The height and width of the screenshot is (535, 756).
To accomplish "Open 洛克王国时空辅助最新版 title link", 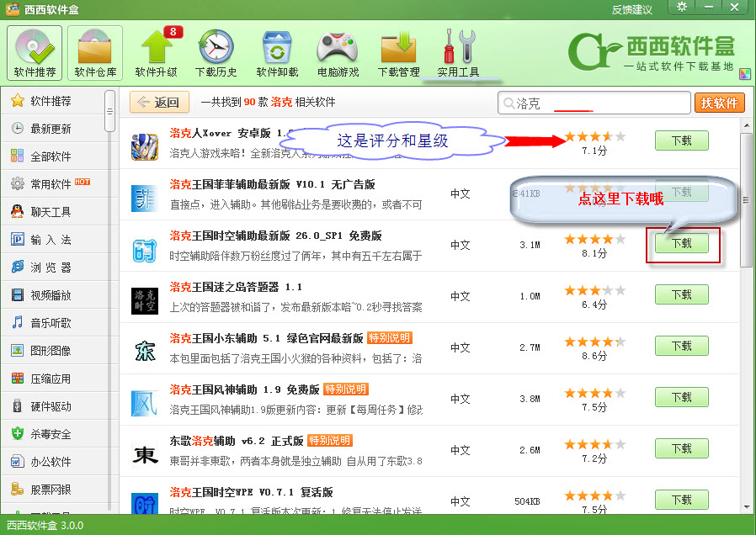I will [275, 236].
